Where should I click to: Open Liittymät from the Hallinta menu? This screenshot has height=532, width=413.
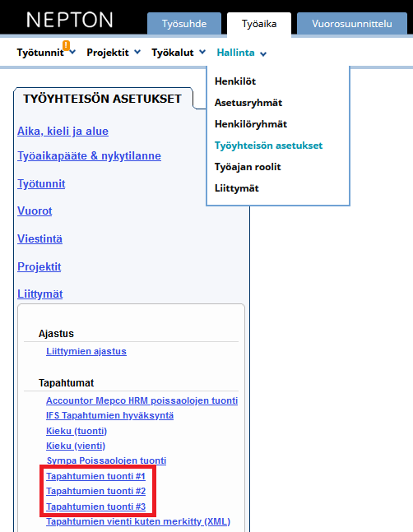point(237,188)
